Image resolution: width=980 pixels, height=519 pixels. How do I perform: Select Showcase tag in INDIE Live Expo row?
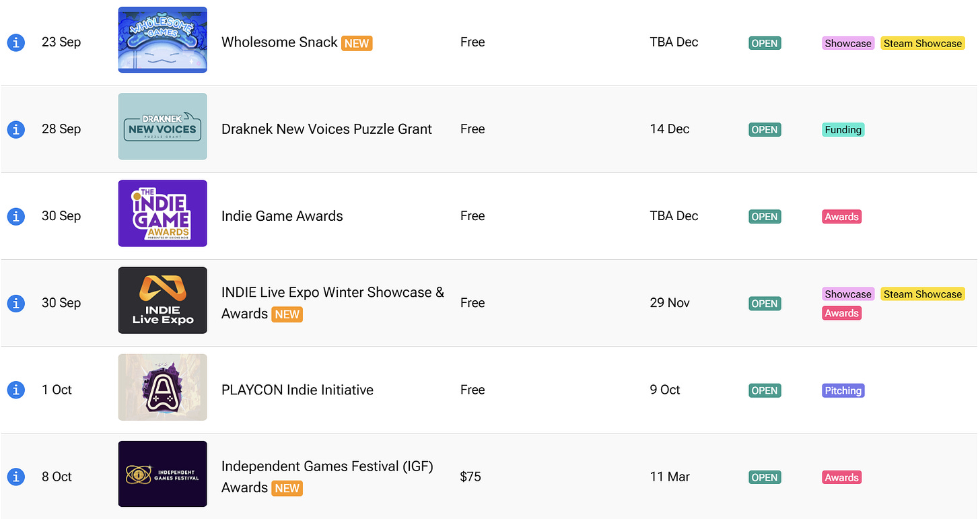click(848, 294)
